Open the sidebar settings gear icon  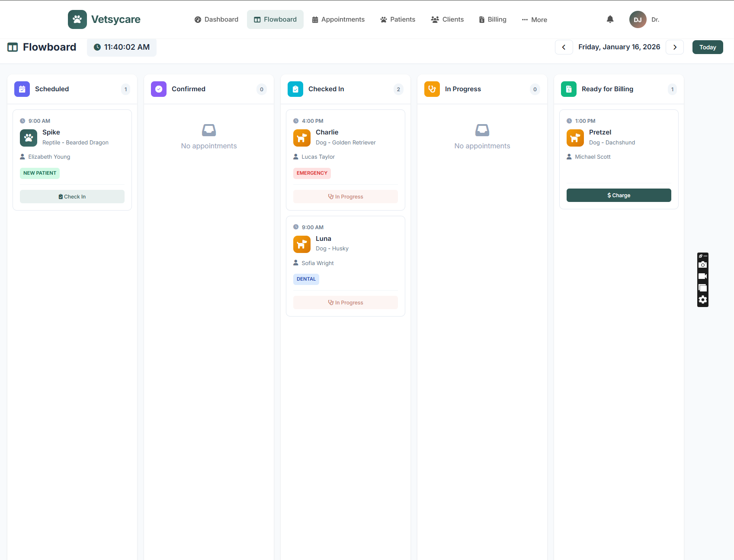click(x=702, y=300)
